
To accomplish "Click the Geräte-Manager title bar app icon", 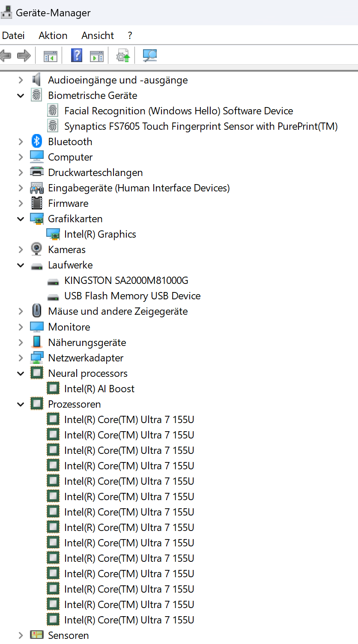I will 6,12.
